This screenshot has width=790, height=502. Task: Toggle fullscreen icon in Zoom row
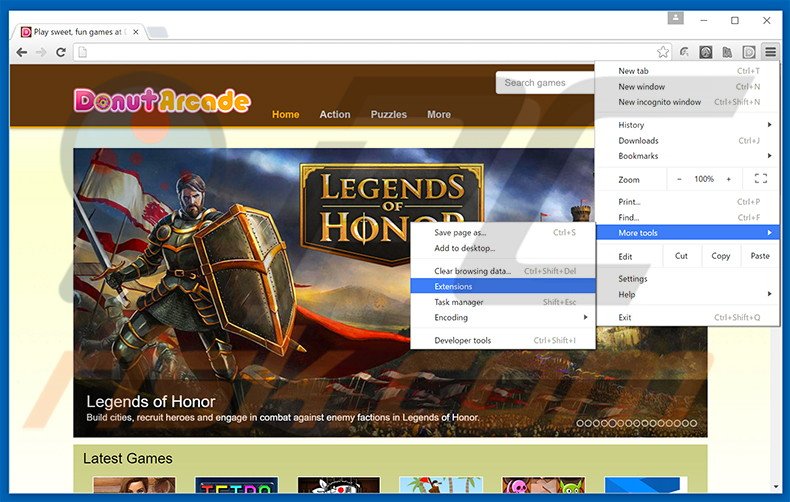pyautogui.click(x=761, y=178)
